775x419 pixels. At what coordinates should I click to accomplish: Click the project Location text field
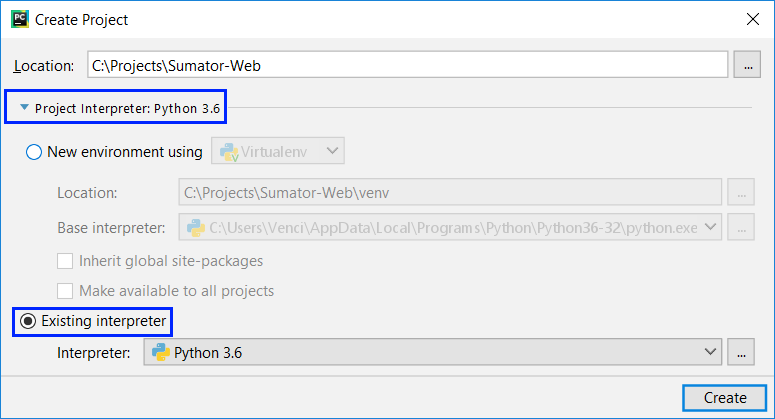click(x=405, y=65)
